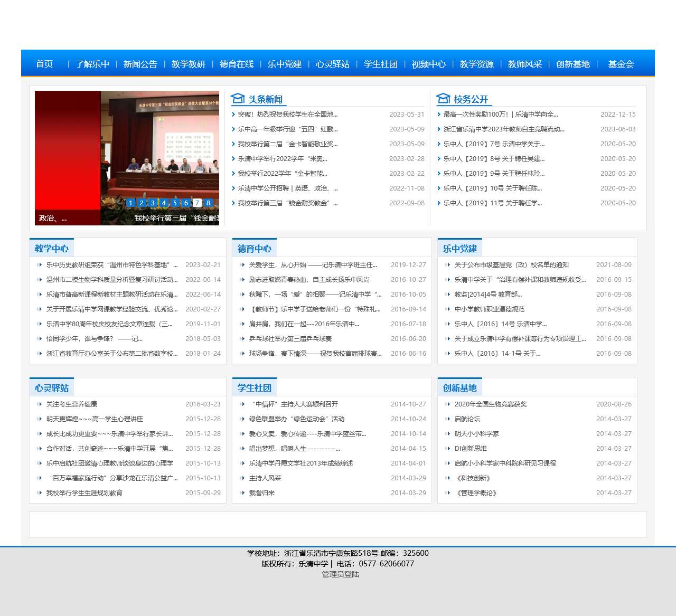The width and height of the screenshot is (676, 616).
Task: Click the slideshow conference photo
Action: coord(159,153)
